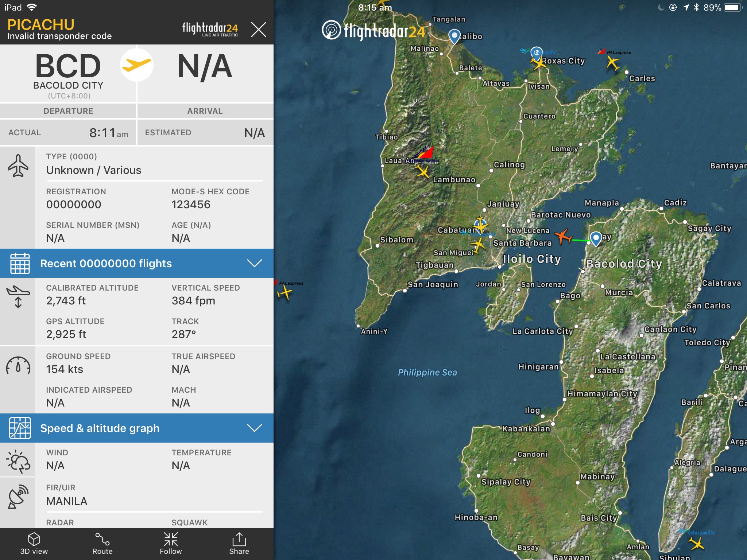
Task: Expand Speed & altitude graph section
Action: (100, 428)
